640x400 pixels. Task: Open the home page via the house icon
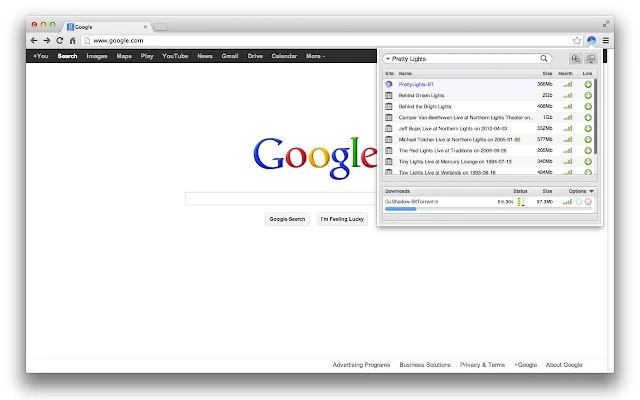tap(73, 40)
